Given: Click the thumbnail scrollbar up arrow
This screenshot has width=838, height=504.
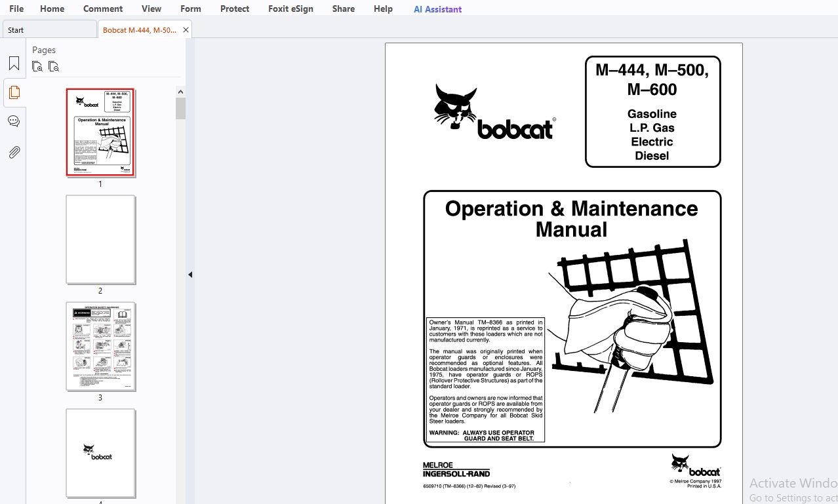Looking at the screenshot, I should [x=180, y=91].
